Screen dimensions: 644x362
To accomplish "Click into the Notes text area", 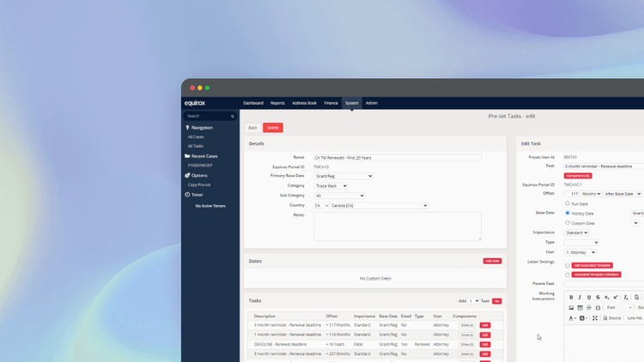I will pos(398,226).
